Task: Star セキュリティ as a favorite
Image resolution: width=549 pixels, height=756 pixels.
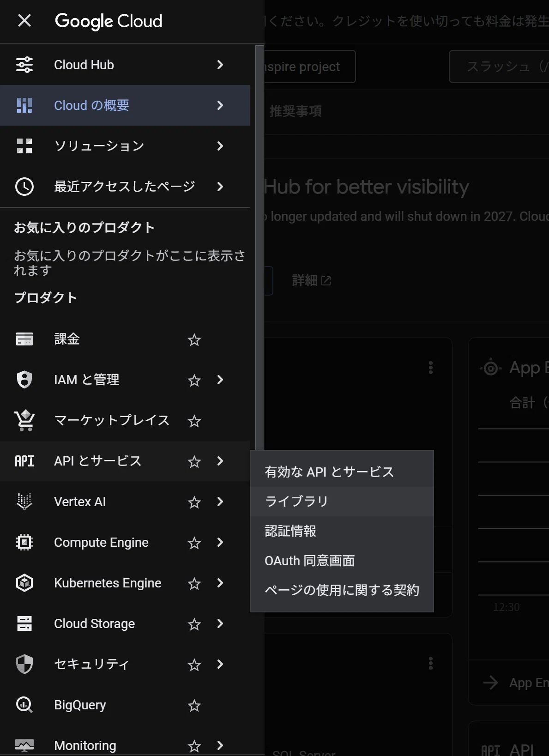Action: (194, 665)
